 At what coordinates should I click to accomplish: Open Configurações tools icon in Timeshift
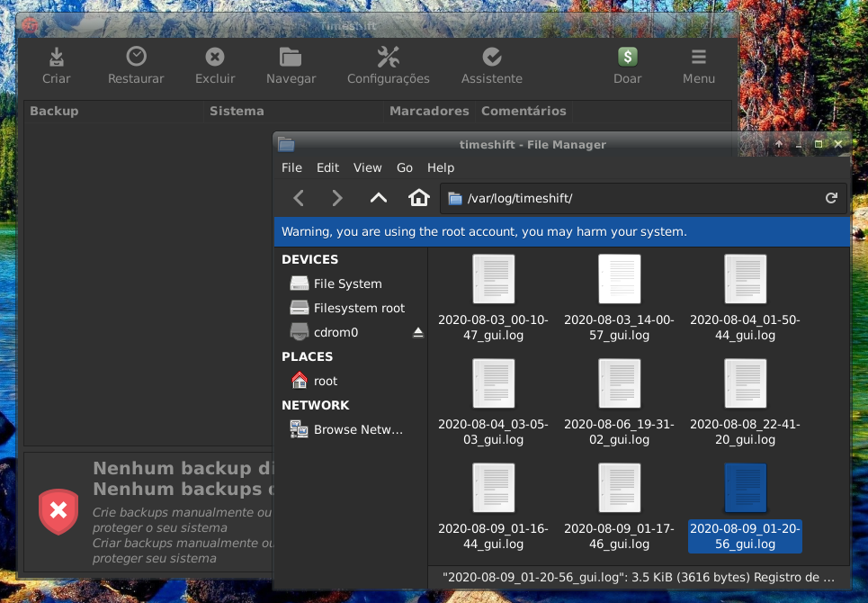(x=388, y=57)
